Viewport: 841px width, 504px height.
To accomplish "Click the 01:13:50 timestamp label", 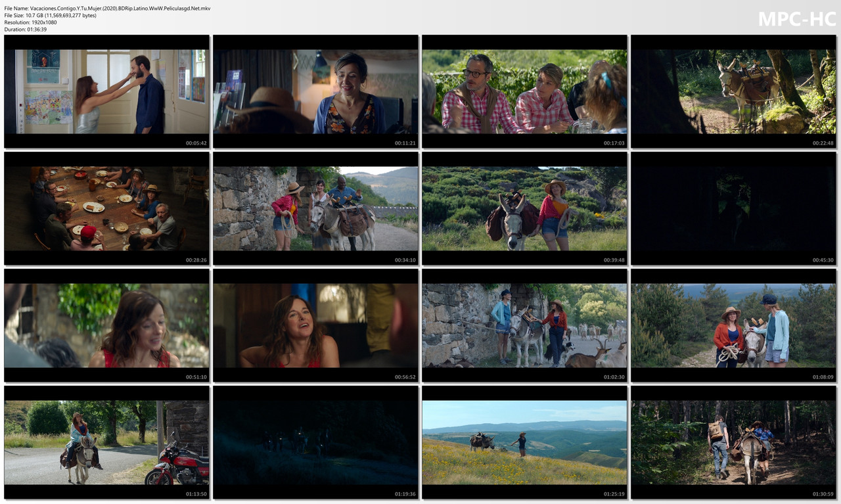I will [x=196, y=493].
